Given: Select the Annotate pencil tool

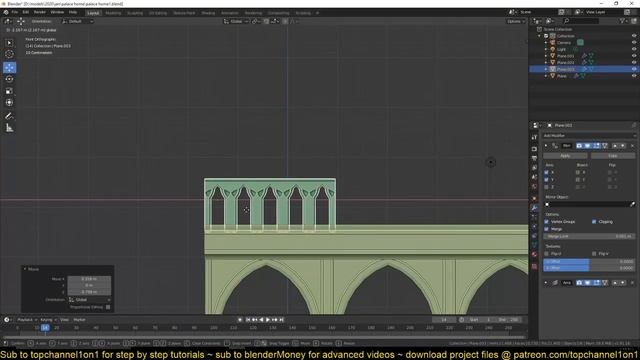Looking at the screenshot, I should point(9,116).
